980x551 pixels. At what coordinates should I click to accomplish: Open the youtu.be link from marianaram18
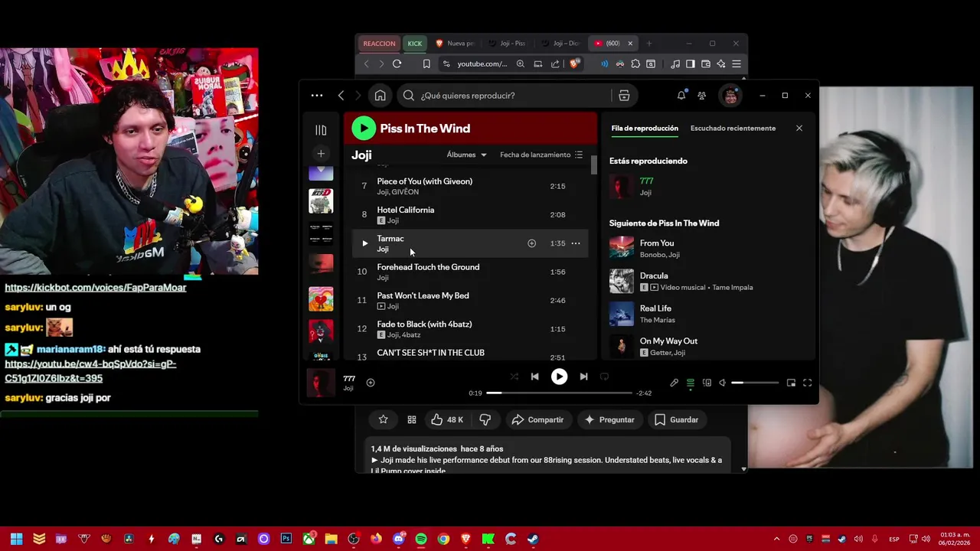[91, 371]
